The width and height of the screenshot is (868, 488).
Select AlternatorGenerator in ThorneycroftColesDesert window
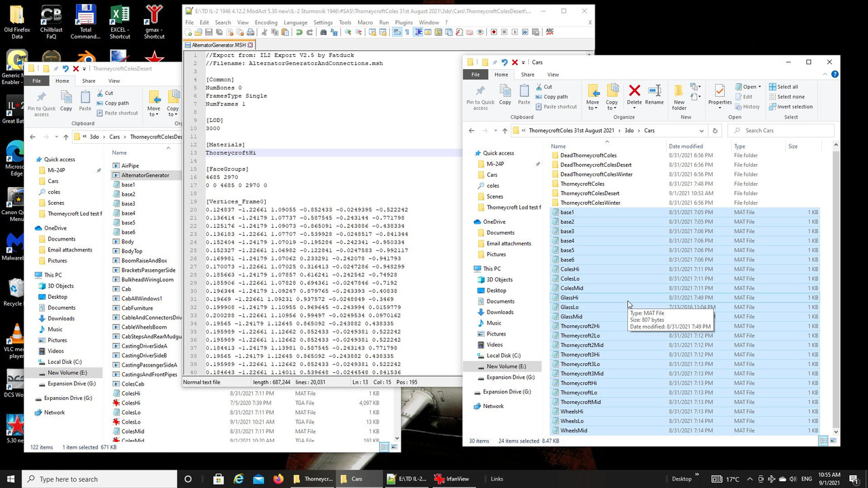pyautogui.click(x=145, y=175)
